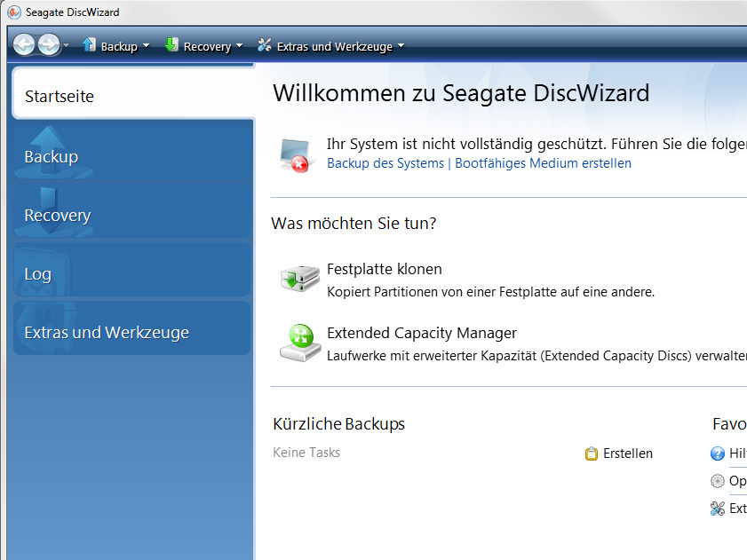The width and height of the screenshot is (747, 560).
Task: Switch to the Log sidebar tab
Action: (133, 273)
